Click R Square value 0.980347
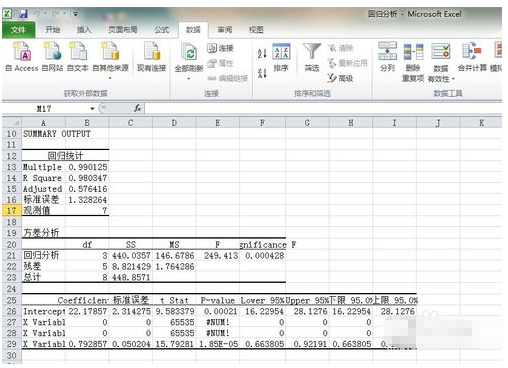The image size is (508, 368). tap(88, 178)
